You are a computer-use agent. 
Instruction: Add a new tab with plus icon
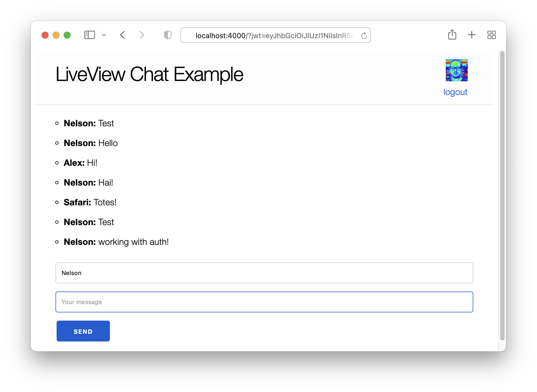point(472,35)
